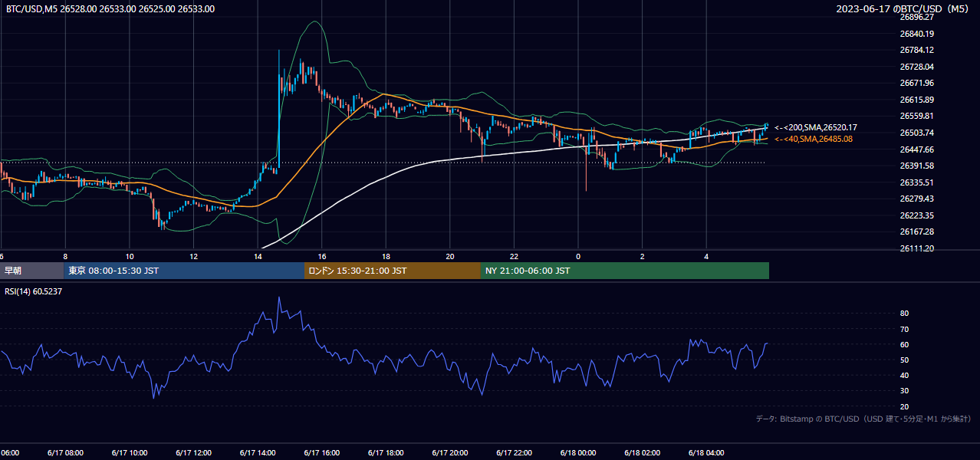Click RSI axis level 60
Viewport: 980px width, 460px height.
point(905,344)
